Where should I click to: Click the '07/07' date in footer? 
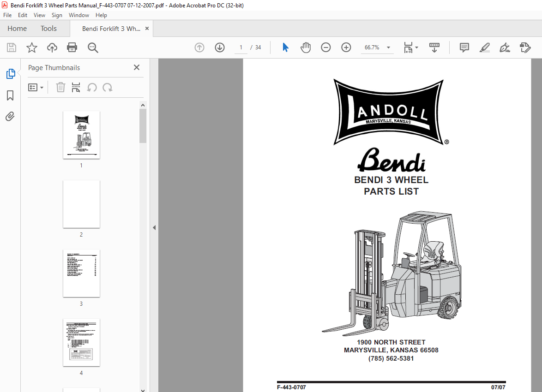tap(498, 387)
